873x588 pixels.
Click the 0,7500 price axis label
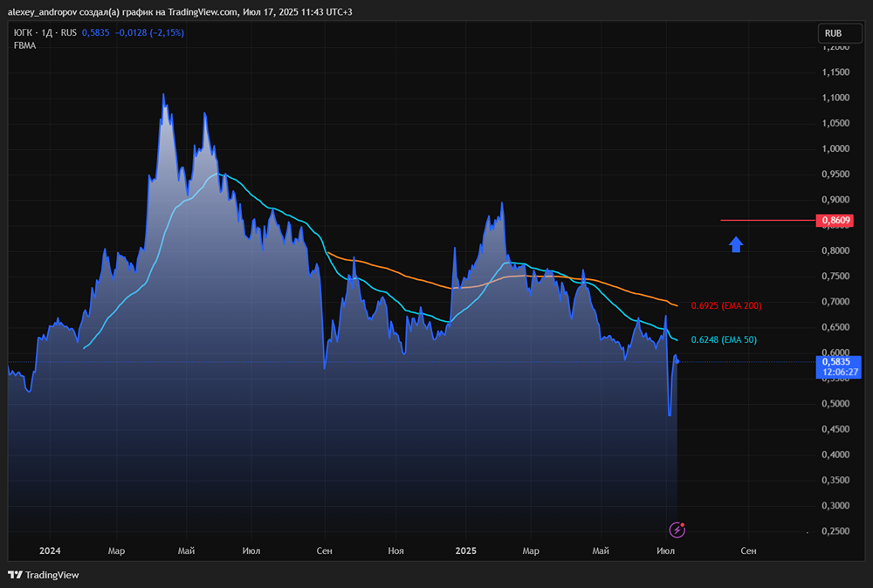835,276
